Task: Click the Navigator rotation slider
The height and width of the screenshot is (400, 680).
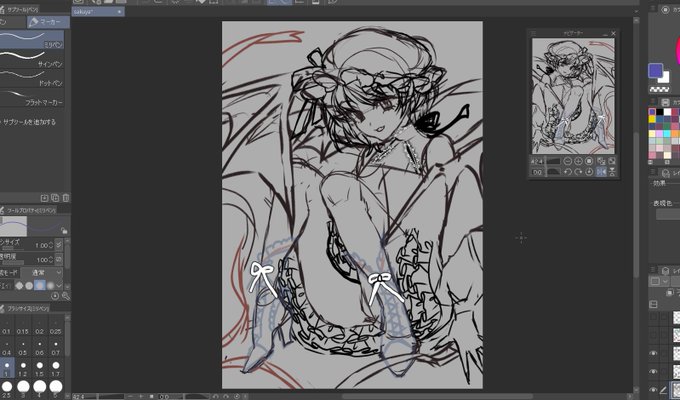Action: click(x=553, y=172)
